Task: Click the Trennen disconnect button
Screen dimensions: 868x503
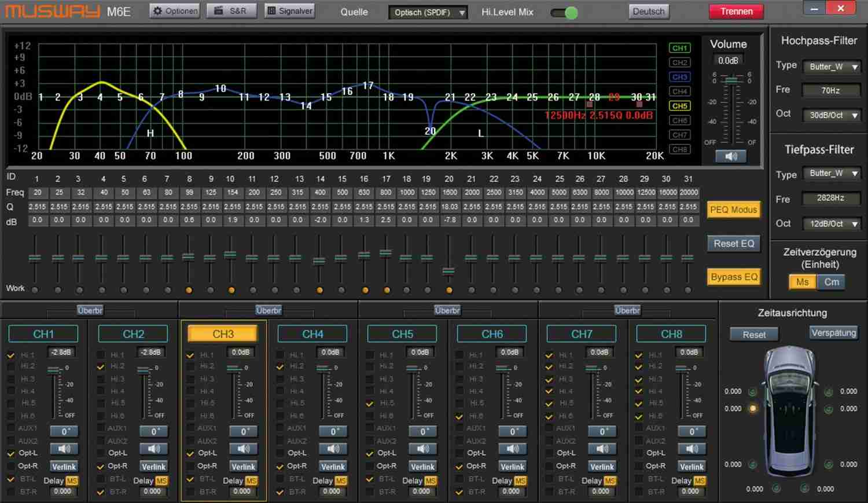Action: pyautogui.click(x=737, y=12)
